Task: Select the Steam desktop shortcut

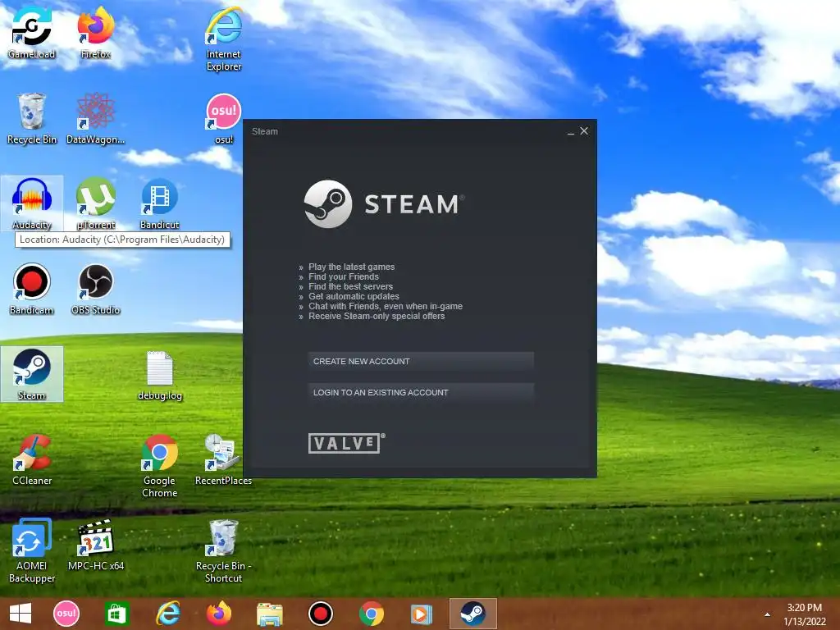Action: click(32, 374)
